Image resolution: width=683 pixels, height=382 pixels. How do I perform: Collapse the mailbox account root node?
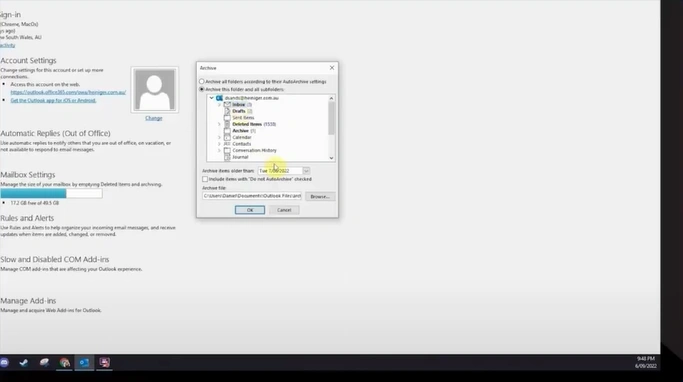click(212, 98)
